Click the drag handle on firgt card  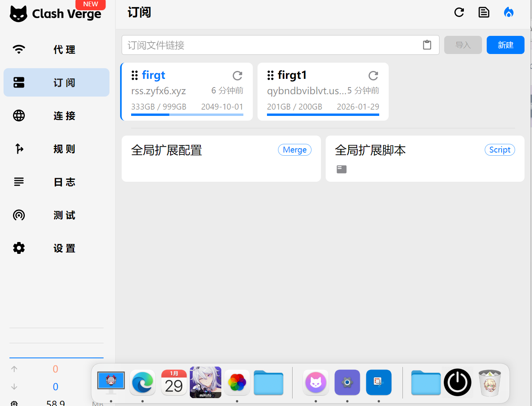pos(135,75)
